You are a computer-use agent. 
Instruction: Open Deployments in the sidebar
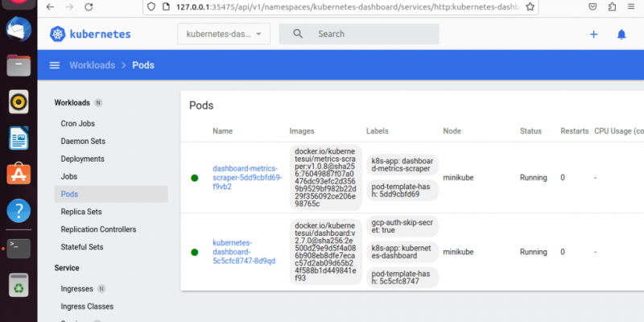(83, 159)
